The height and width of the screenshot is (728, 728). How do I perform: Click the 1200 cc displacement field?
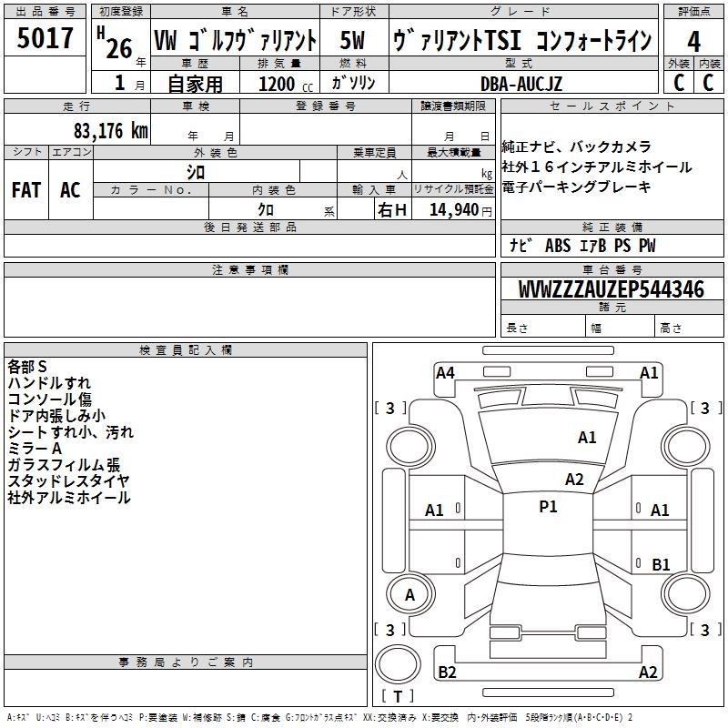point(280,84)
